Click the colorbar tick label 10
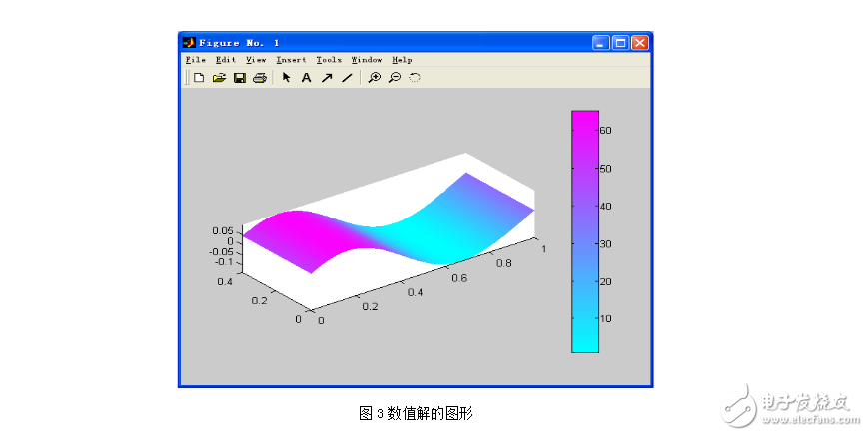868x436 pixels. [605, 319]
